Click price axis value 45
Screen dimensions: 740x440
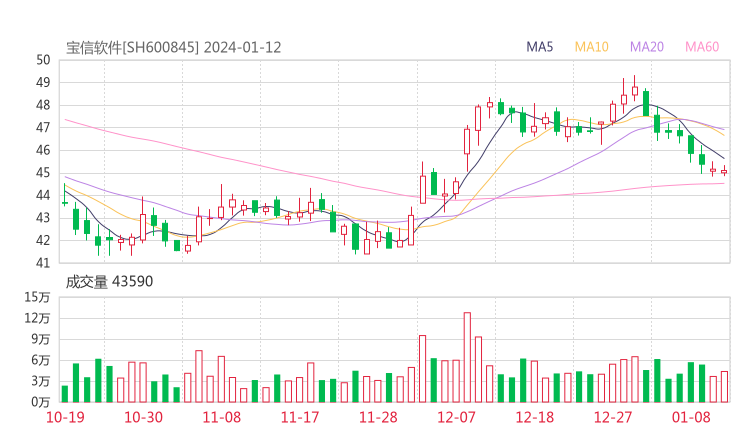click(x=43, y=173)
